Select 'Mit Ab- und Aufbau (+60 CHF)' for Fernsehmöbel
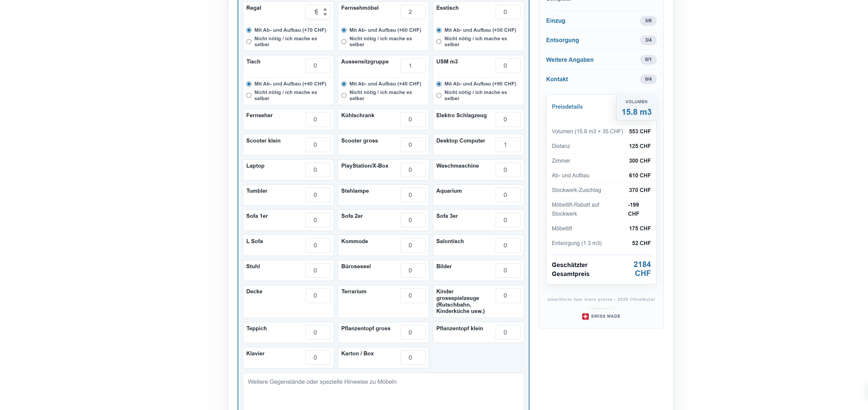 [x=344, y=30]
